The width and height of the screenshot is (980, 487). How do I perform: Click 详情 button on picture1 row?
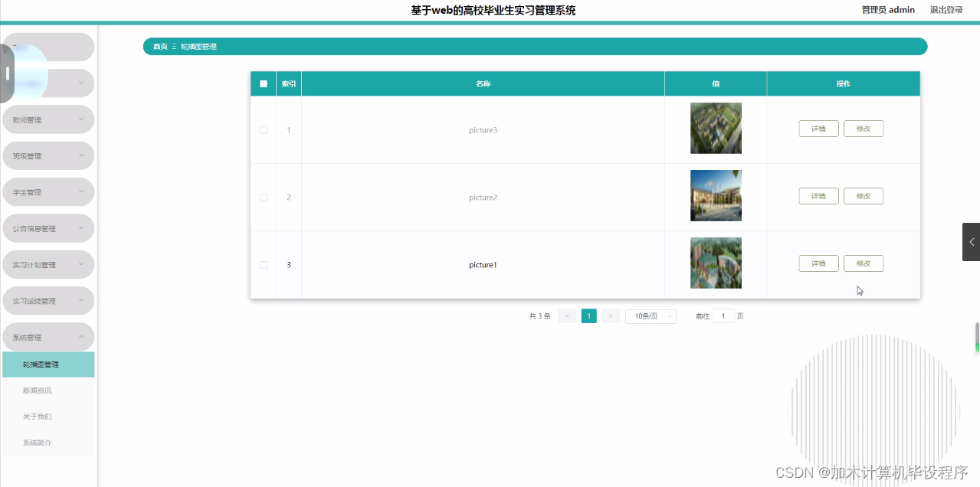[818, 263]
